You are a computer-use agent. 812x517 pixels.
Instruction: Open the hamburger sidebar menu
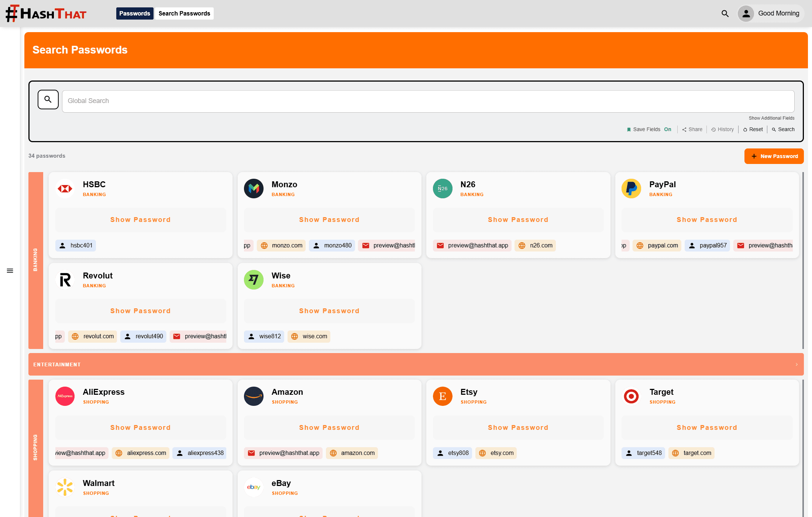10,271
